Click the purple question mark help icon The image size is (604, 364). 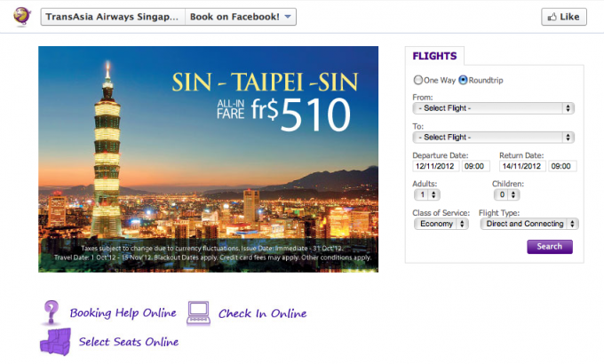(x=52, y=313)
